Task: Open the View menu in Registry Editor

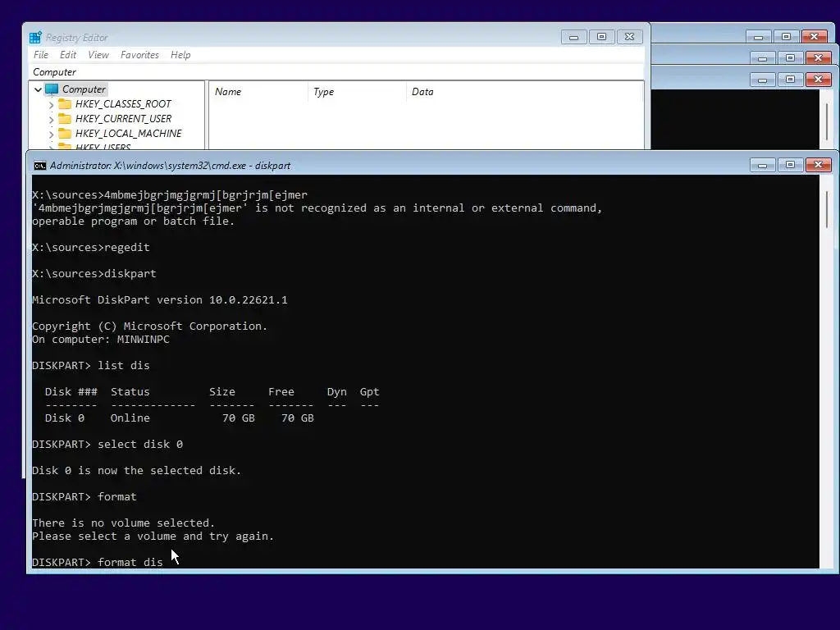Action: tap(98, 55)
